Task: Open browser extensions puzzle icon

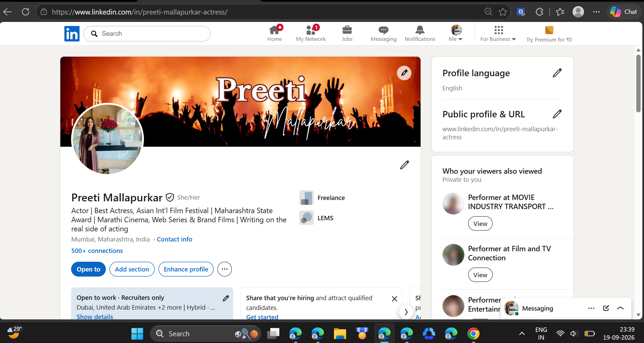Action: pyautogui.click(x=539, y=12)
